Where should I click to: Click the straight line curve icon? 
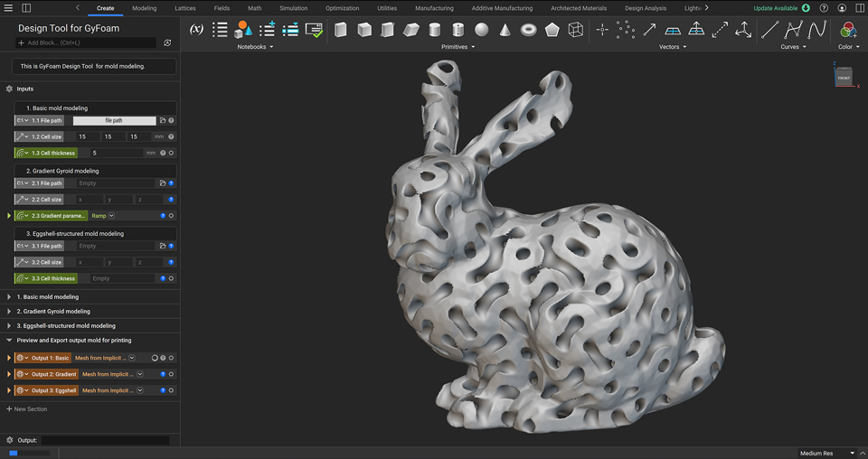[x=769, y=30]
